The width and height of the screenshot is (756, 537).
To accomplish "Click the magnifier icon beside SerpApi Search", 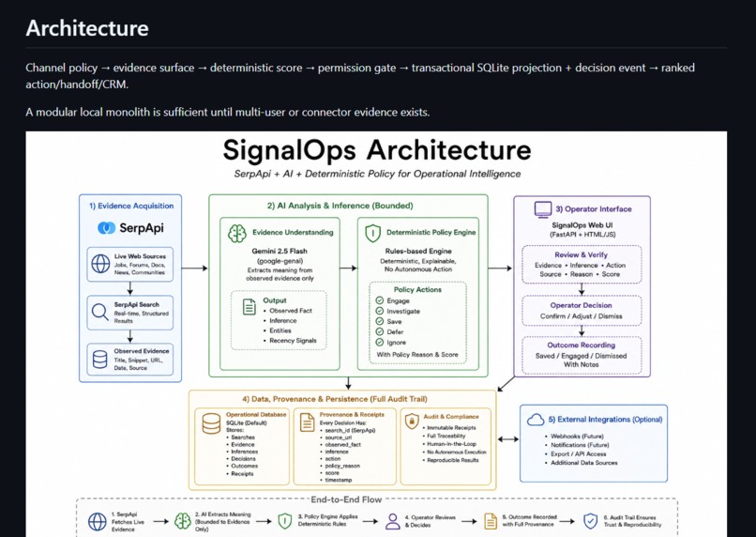I will 99,313.
